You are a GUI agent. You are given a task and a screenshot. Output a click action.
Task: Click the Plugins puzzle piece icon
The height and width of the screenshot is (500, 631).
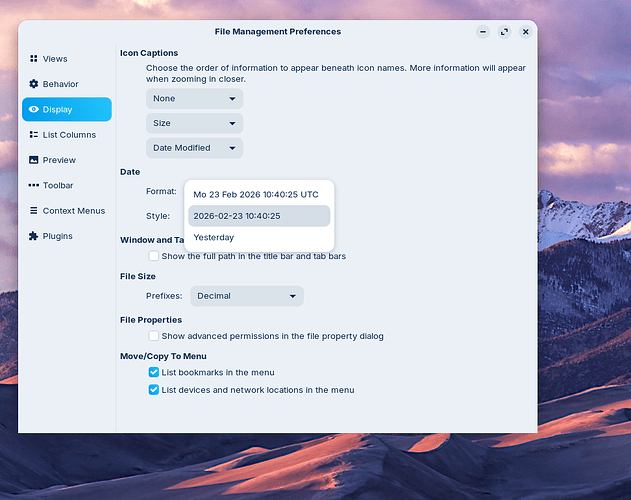click(x=34, y=236)
